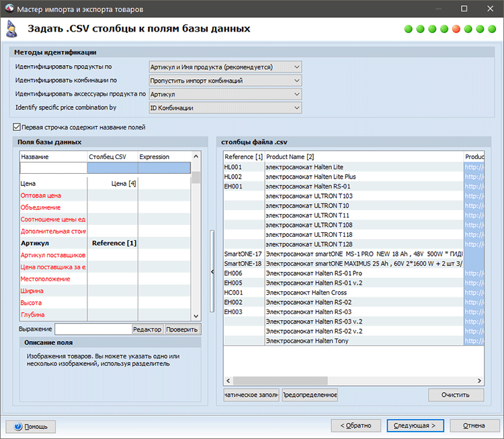The image size is (504, 439).
Task: Click the CSV table horizontal scrollbar thumb
Action: (280, 381)
